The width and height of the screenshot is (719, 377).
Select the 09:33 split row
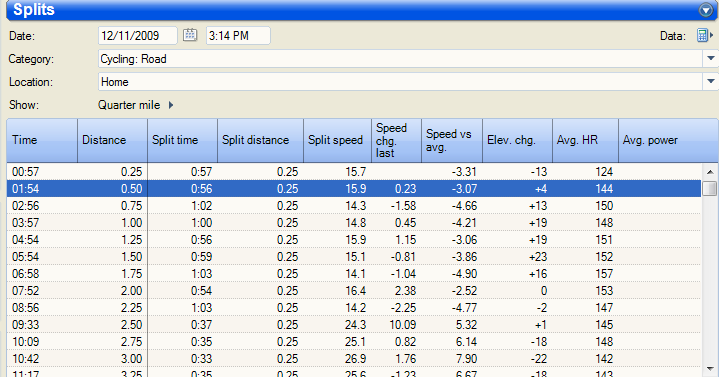click(354, 325)
